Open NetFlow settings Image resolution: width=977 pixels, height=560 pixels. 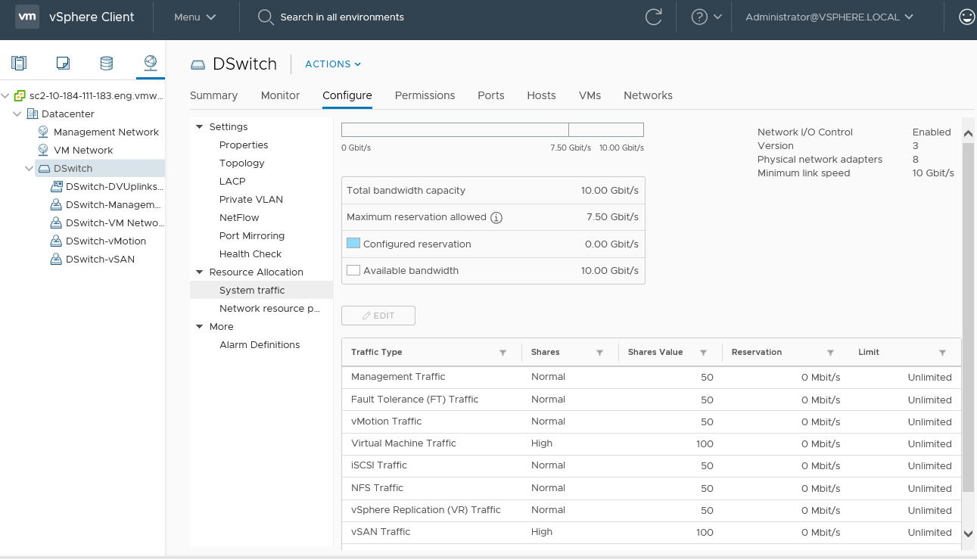click(x=239, y=218)
